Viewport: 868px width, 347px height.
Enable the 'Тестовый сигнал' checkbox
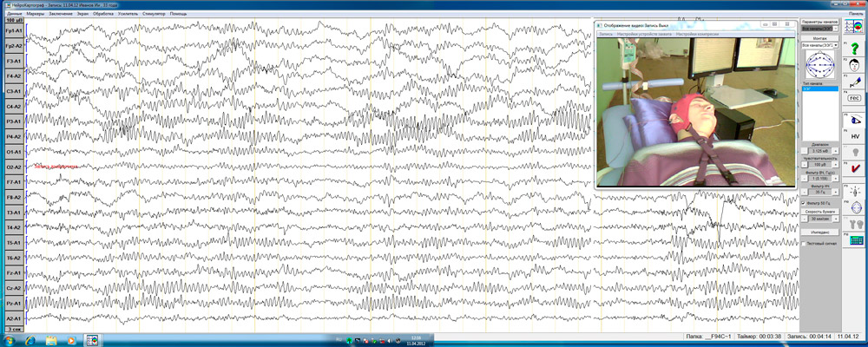coord(802,243)
